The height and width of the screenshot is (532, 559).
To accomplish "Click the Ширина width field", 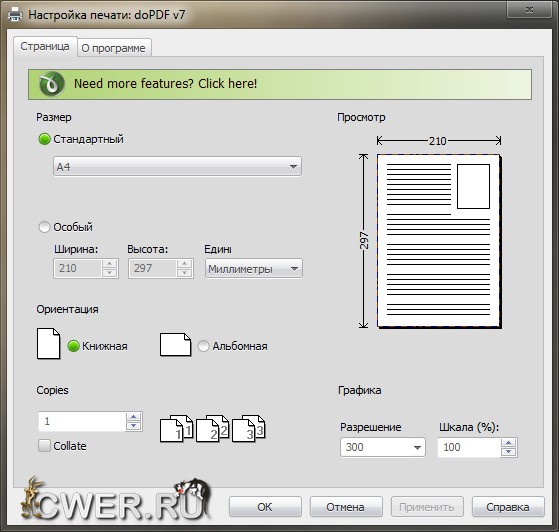I will 77,268.
